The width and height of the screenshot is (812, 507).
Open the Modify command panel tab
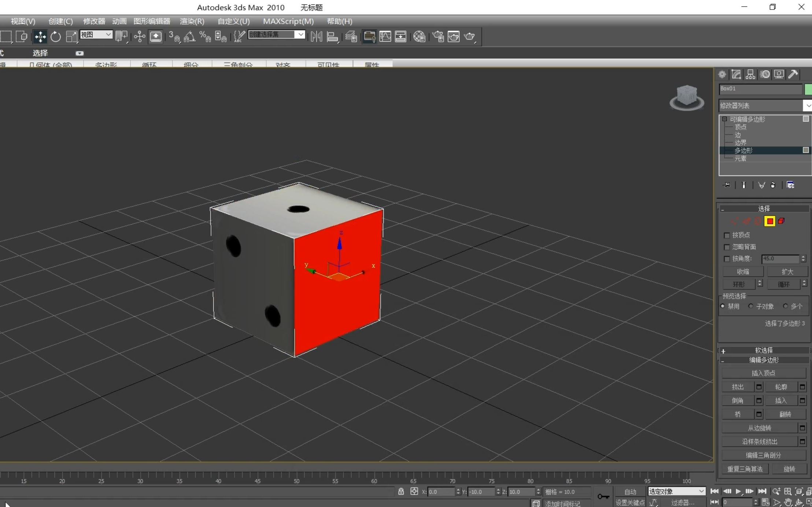pos(736,74)
